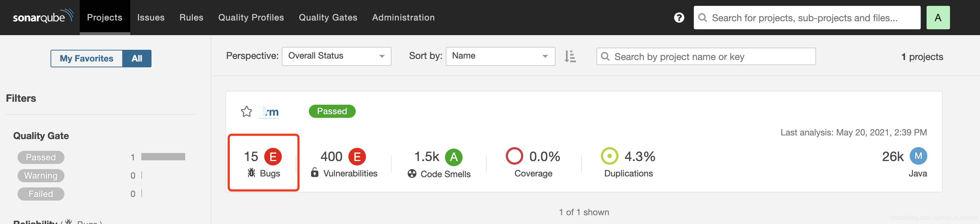The width and height of the screenshot is (980, 224).
Task: Filter by Failed quality gate
Action: click(x=41, y=194)
